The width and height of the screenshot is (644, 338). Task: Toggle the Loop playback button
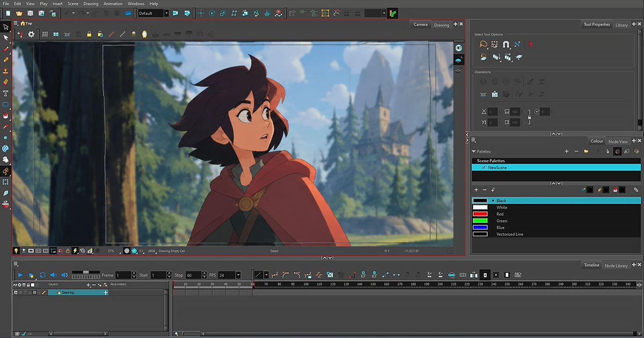click(x=42, y=275)
